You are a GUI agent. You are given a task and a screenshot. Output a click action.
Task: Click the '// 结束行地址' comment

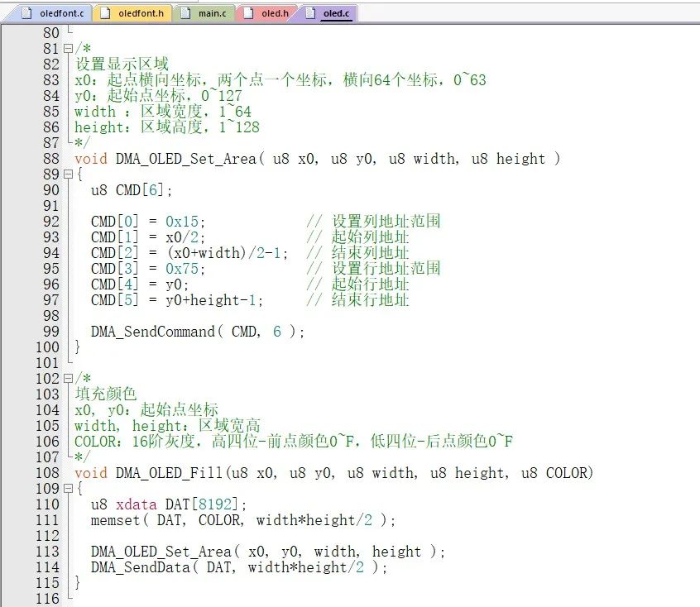click(x=358, y=300)
